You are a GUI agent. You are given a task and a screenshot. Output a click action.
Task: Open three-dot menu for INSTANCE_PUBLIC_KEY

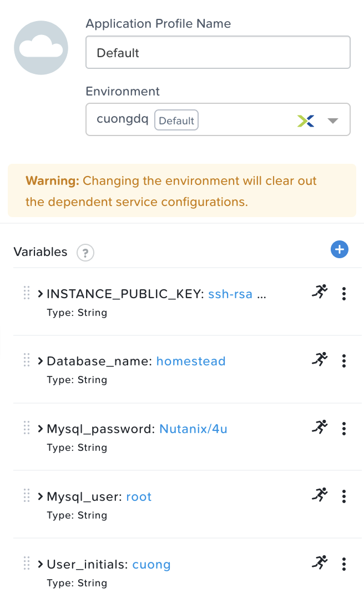tap(344, 294)
